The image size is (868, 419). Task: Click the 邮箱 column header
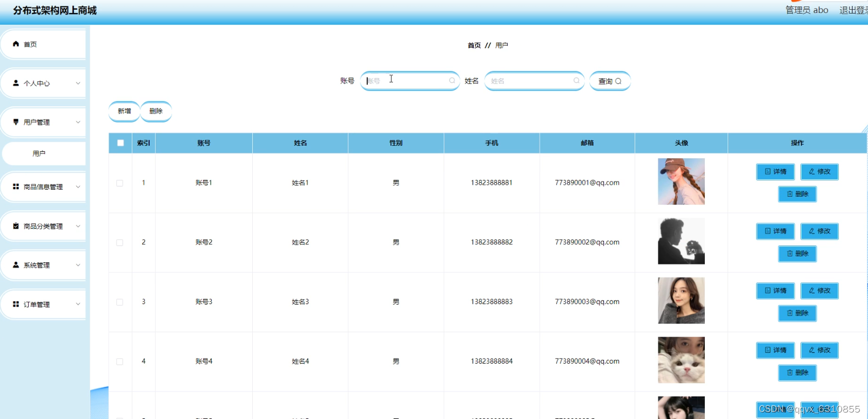(x=587, y=143)
